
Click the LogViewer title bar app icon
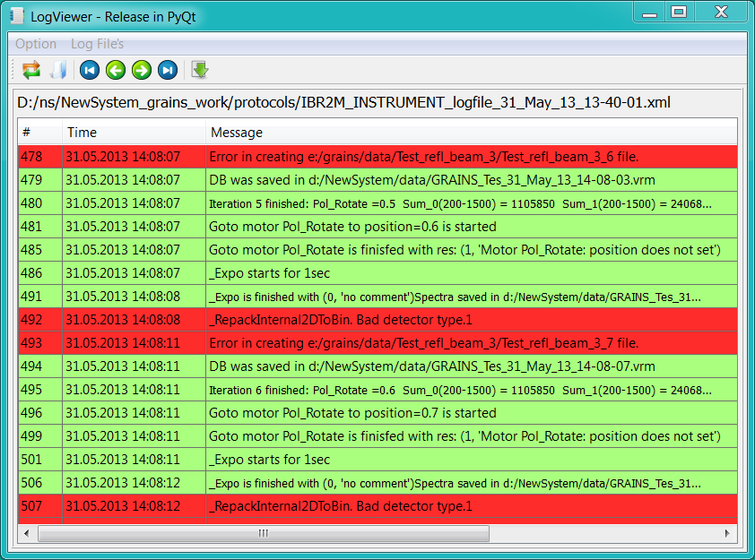pyautogui.click(x=16, y=16)
